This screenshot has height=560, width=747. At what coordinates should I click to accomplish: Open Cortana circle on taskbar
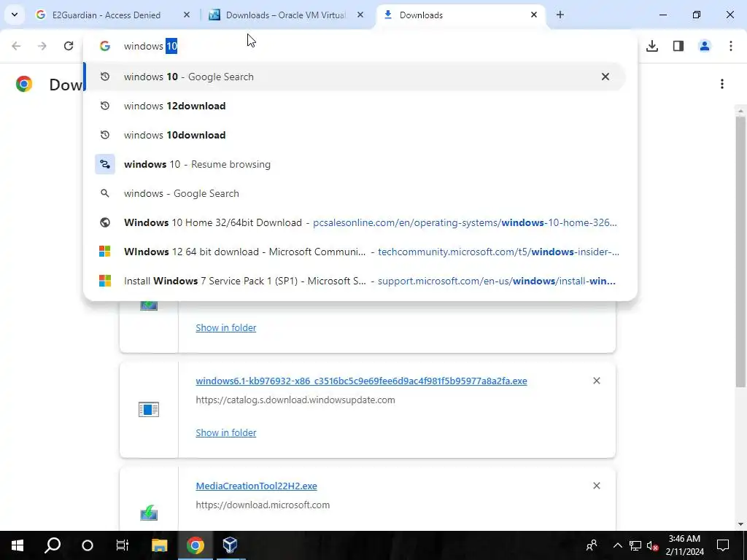point(88,545)
